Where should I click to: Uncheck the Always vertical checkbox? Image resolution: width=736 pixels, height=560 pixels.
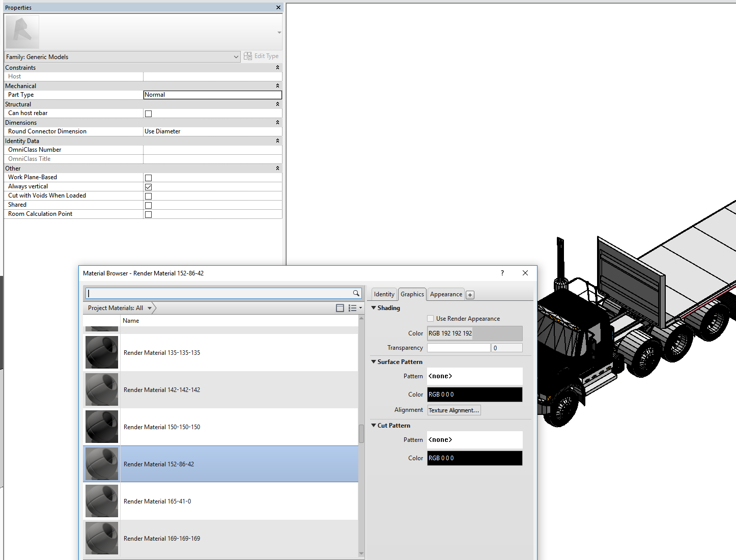[149, 187]
